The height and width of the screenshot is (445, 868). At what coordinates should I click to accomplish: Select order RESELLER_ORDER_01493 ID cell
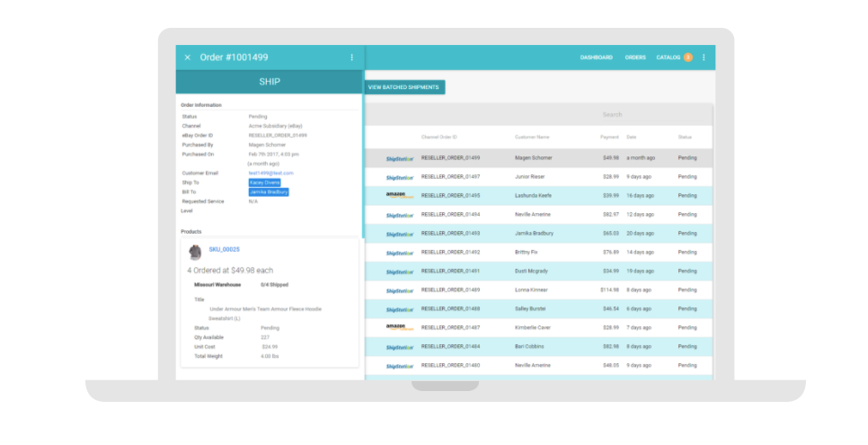coord(450,234)
